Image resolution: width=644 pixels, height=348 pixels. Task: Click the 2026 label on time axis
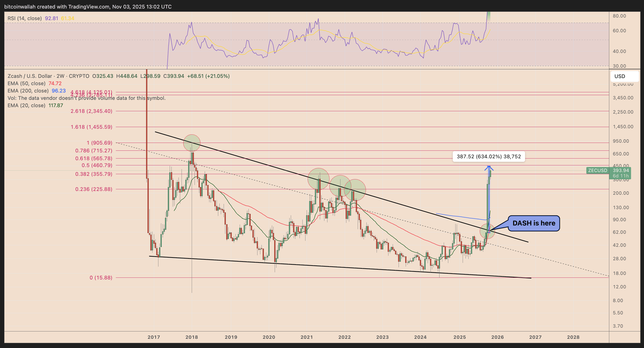point(497,337)
